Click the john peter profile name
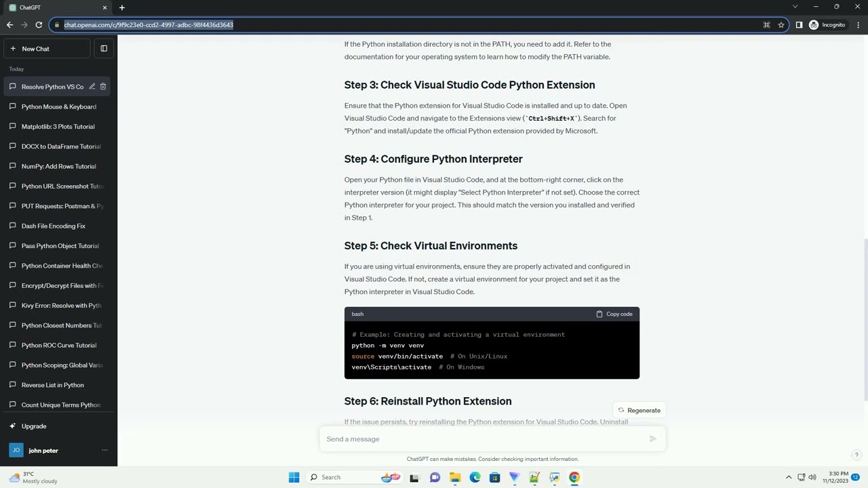 [x=43, y=451]
